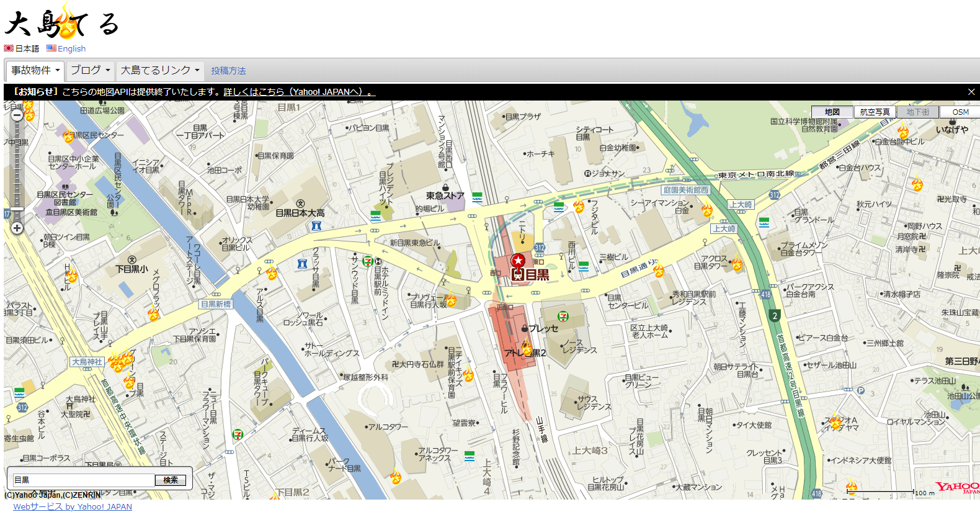Click the flame marker beside フジタビル
The width and height of the screenshot is (980, 512).
tap(579, 205)
